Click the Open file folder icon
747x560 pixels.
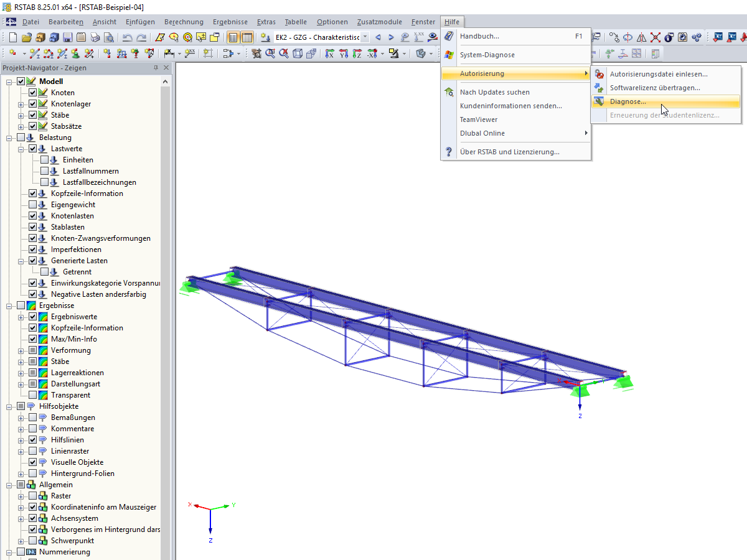pyautogui.click(x=27, y=37)
